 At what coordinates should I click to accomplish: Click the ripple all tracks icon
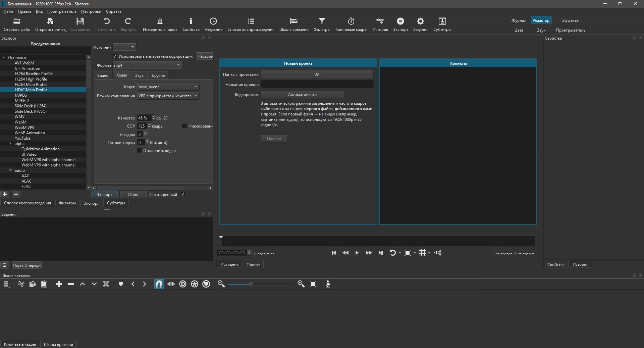point(195,284)
